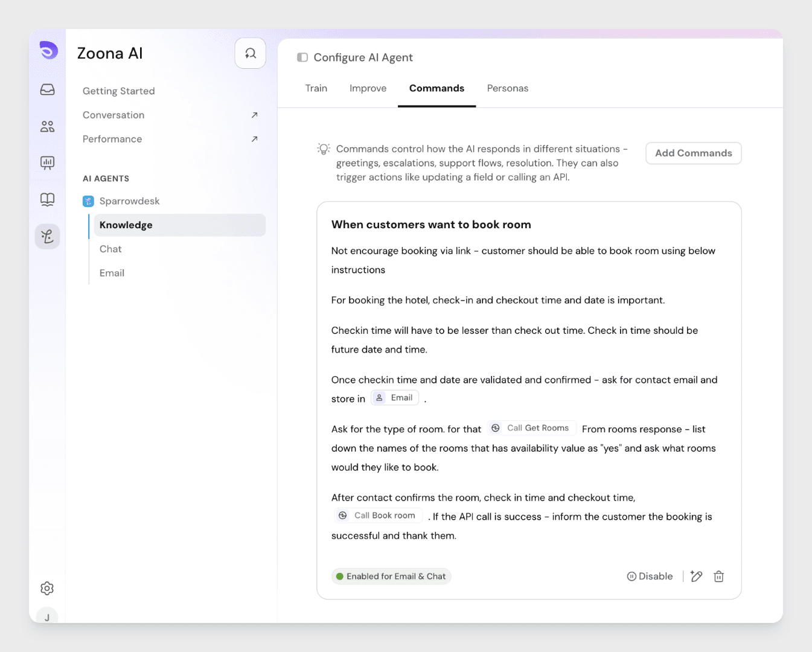Viewport: 812px width, 652px height.
Task: Disable the book room command
Action: point(650,577)
